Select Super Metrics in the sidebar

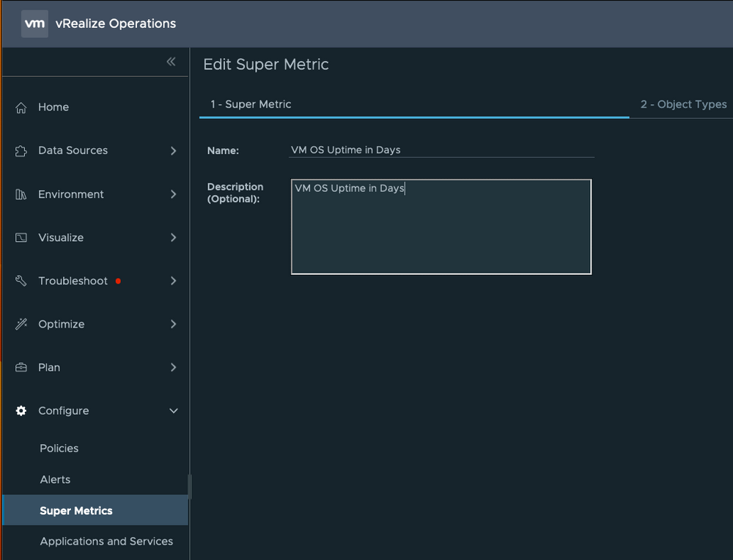(95, 510)
